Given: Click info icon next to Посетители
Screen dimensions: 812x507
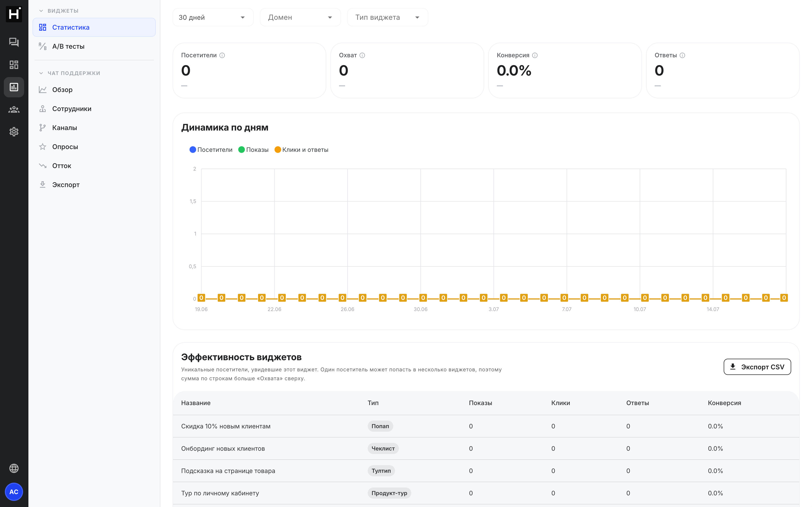Looking at the screenshot, I should coord(222,55).
